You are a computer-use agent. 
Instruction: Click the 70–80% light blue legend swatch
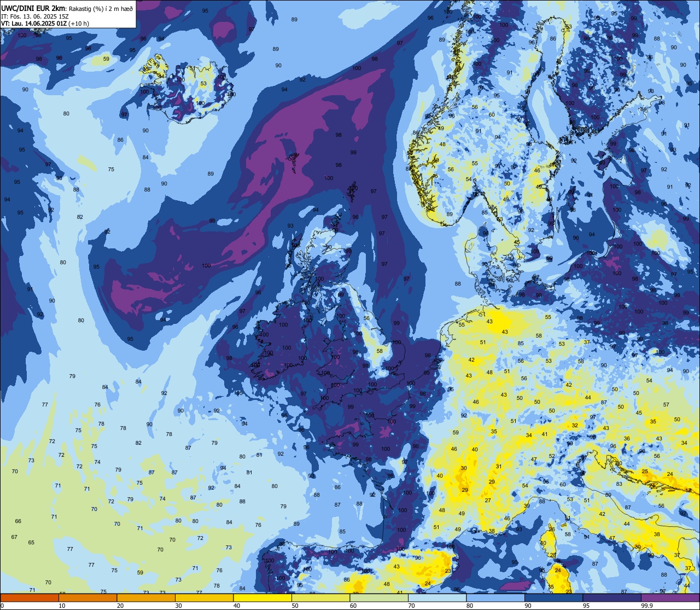437,598
